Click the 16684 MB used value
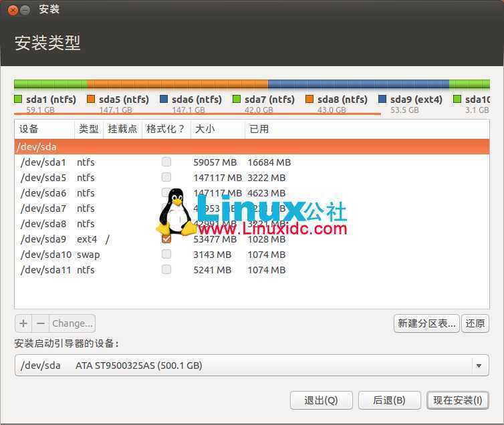 [x=269, y=162]
